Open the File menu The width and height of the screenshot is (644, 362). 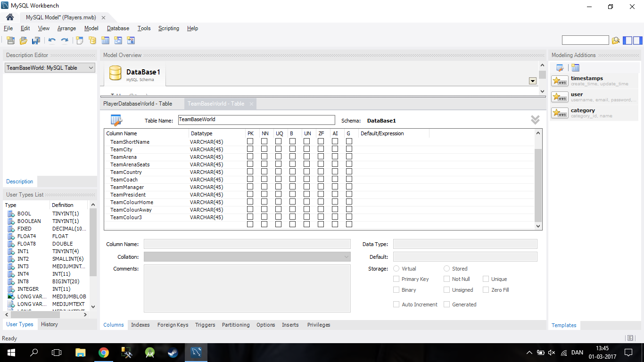[x=8, y=28]
